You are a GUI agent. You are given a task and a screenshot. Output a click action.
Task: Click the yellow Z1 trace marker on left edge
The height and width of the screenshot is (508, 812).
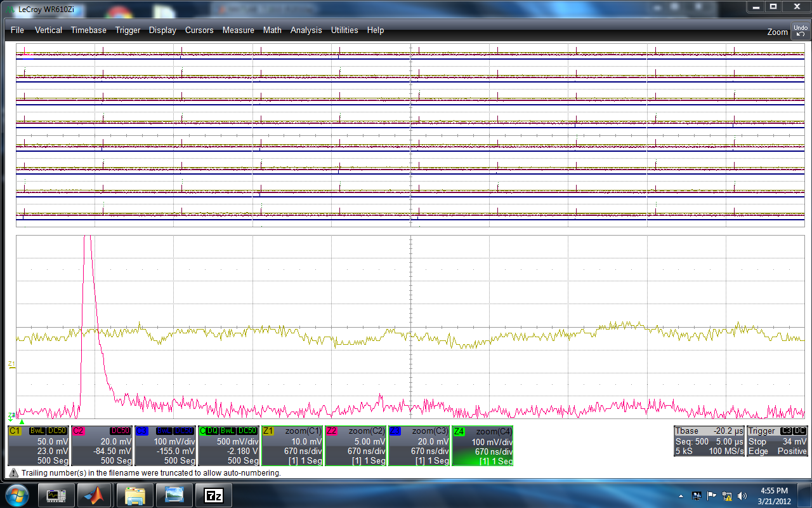click(x=11, y=364)
